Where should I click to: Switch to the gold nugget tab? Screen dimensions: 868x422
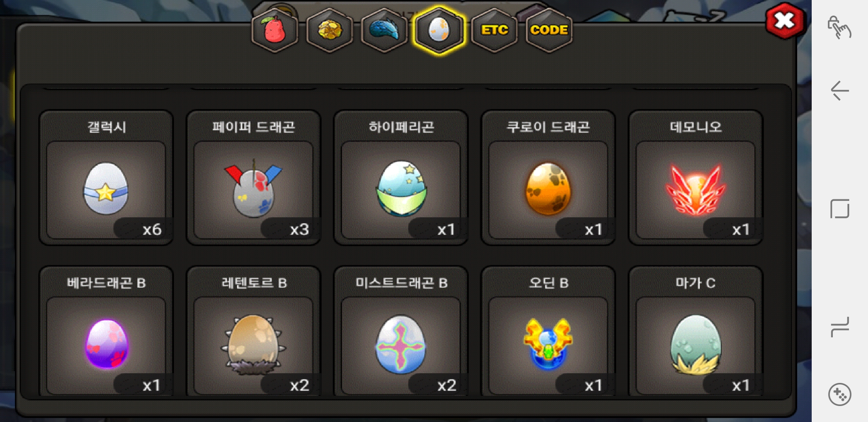click(x=330, y=30)
